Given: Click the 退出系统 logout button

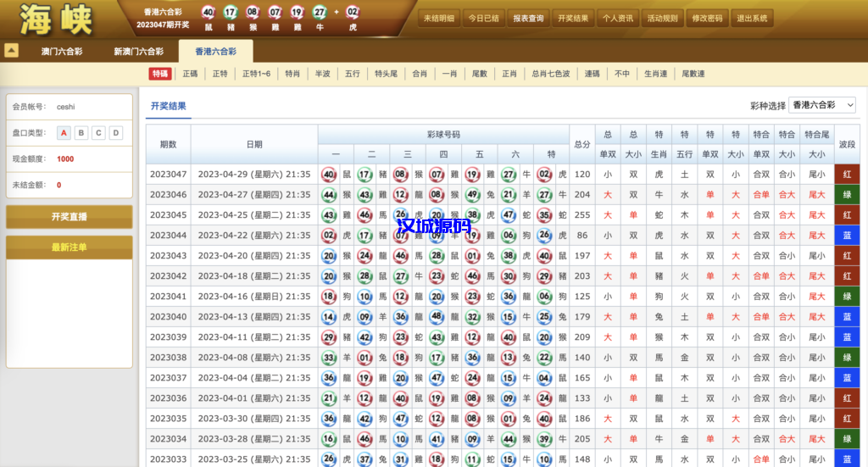Looking at the screenshot, I should [x=752, y=18].
